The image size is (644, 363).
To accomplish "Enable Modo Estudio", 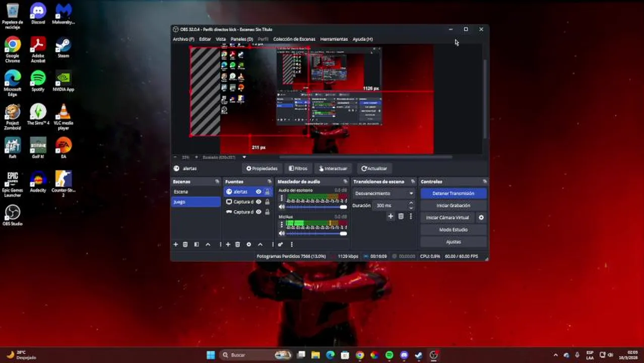I will (x=453, y=229).
